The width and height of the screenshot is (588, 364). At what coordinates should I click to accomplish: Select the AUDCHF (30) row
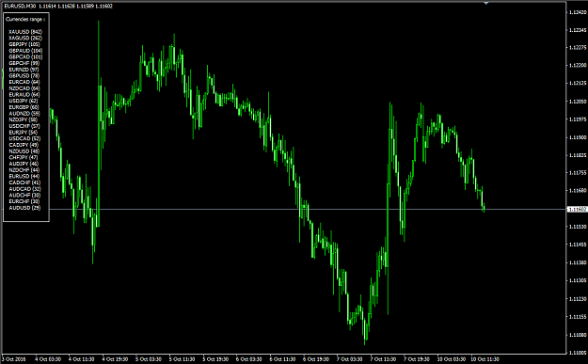click(x=24, y=196)
